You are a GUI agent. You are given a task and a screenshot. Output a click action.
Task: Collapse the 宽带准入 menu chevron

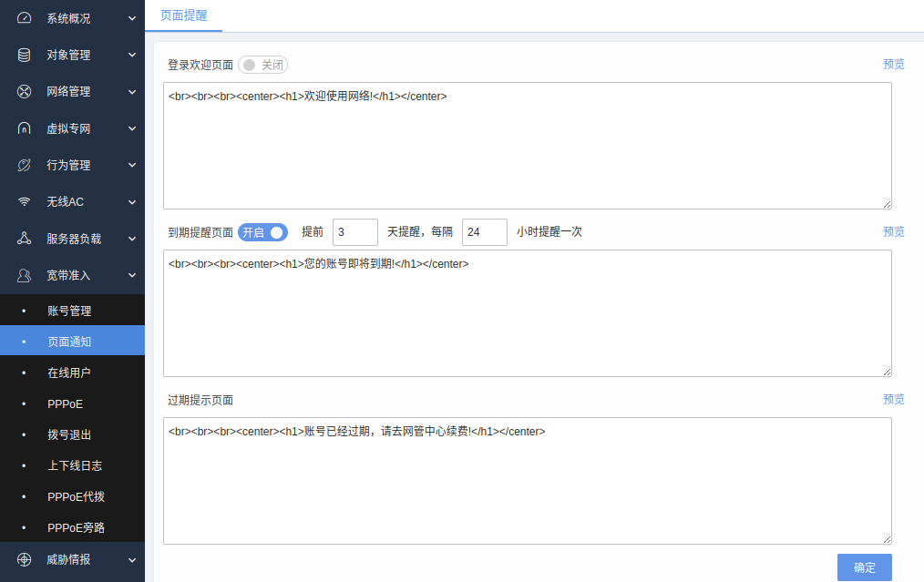[x=132, y=275]
